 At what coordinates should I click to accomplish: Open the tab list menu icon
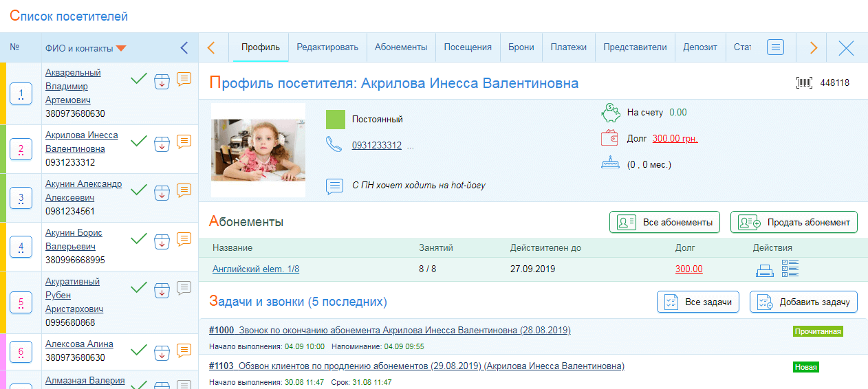coord(776,47)
